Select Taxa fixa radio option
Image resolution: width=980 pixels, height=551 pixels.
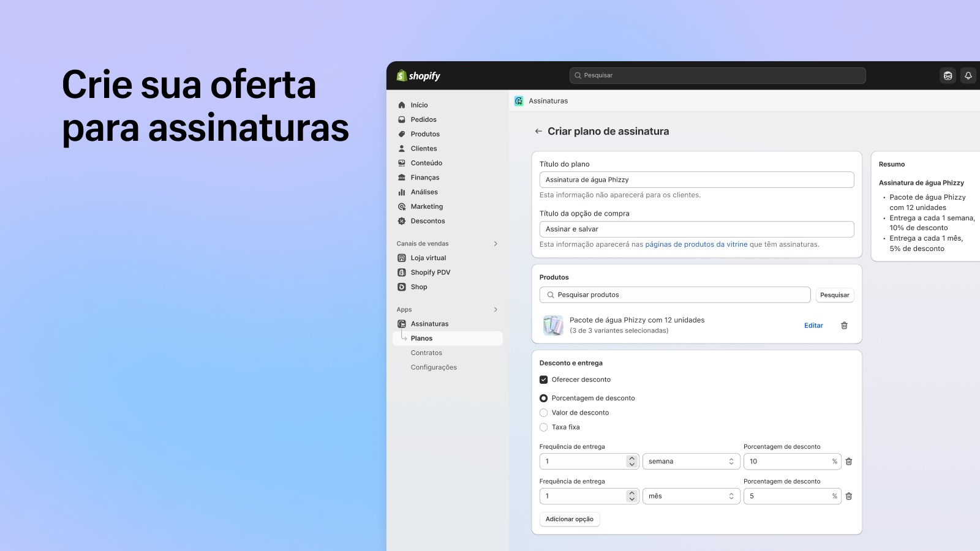543,427
